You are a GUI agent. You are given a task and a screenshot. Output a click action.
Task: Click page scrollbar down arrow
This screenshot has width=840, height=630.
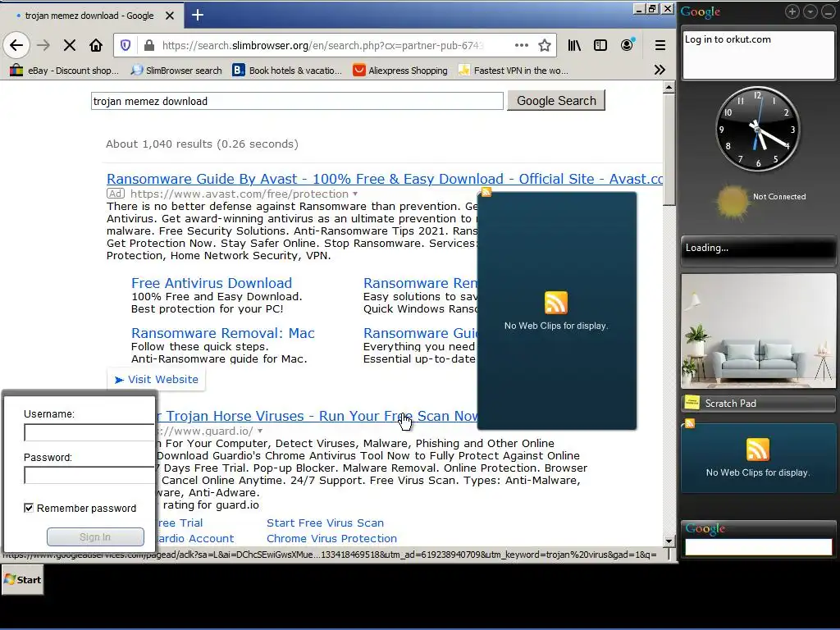pyautogui.click(x=669, y=541)
